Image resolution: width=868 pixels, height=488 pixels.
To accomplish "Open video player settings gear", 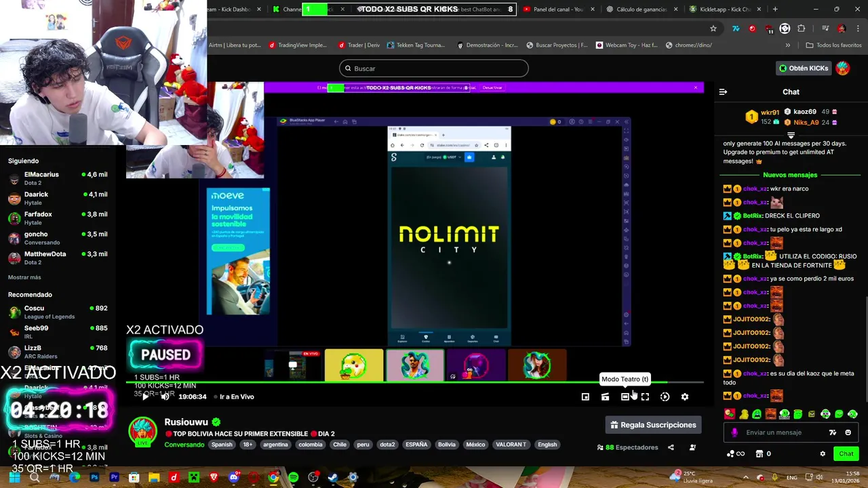I will pos(685,396).
